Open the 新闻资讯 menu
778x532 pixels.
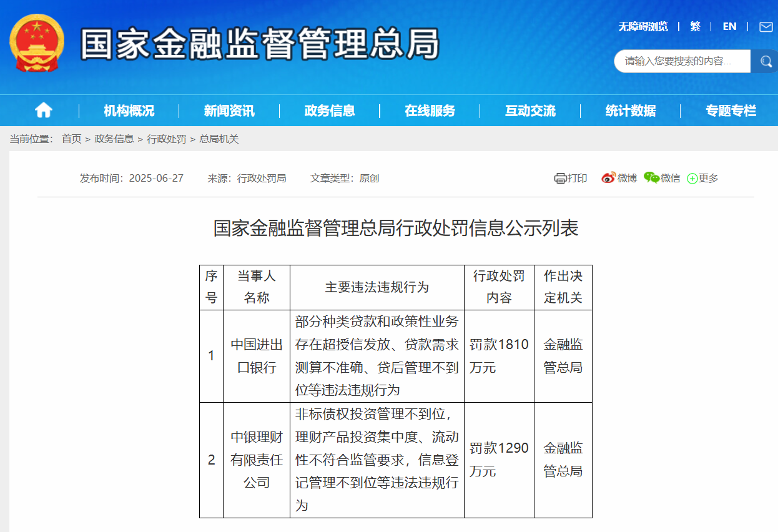[x=229, y=111]
